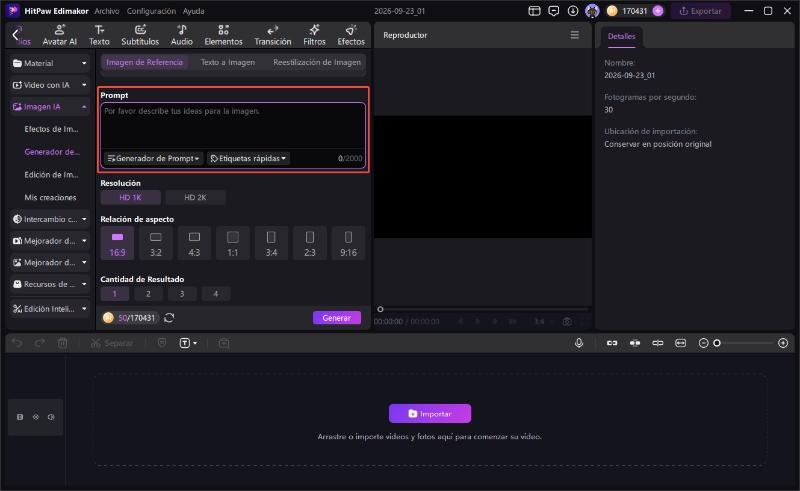Open the Configuración menu
The height and width of the screenshot is (491, 800).
151,11
